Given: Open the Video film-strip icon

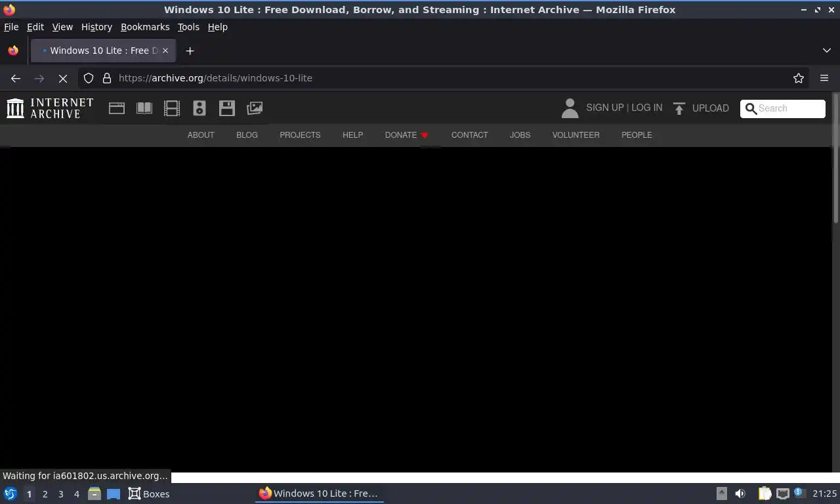Looking at the screenshot, I should click(x=172, y=108).
